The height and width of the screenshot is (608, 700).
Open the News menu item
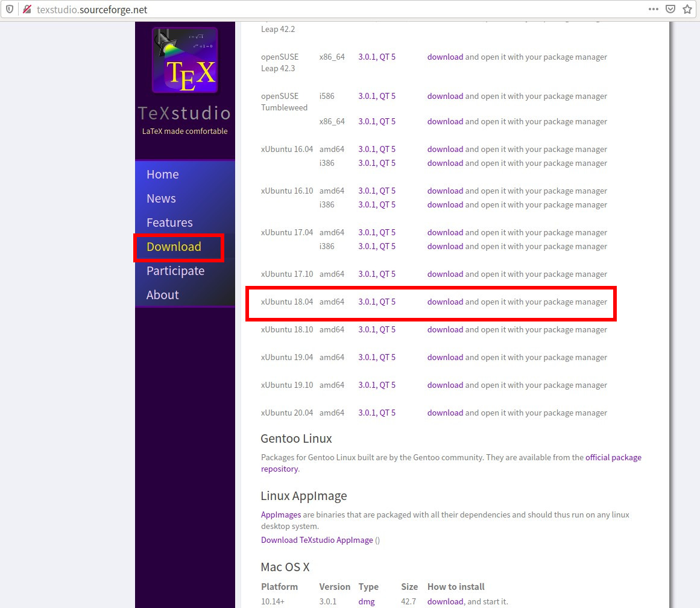161,198
